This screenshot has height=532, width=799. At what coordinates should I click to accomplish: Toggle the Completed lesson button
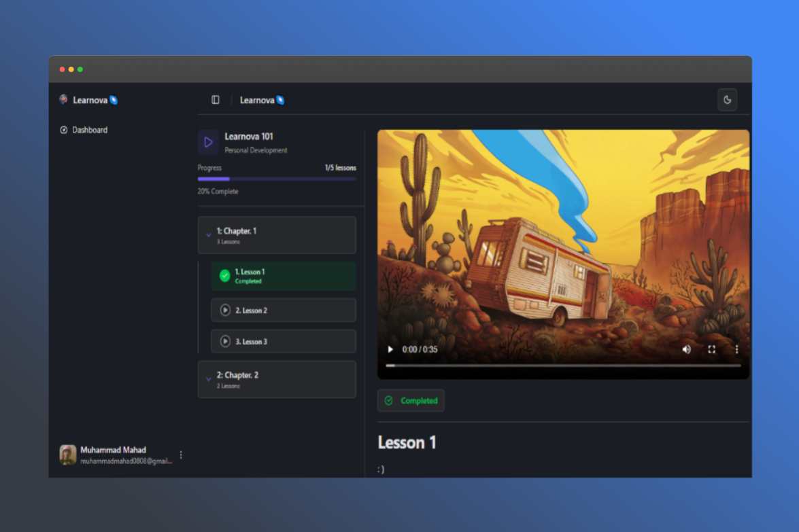click(x=411, y=401)
